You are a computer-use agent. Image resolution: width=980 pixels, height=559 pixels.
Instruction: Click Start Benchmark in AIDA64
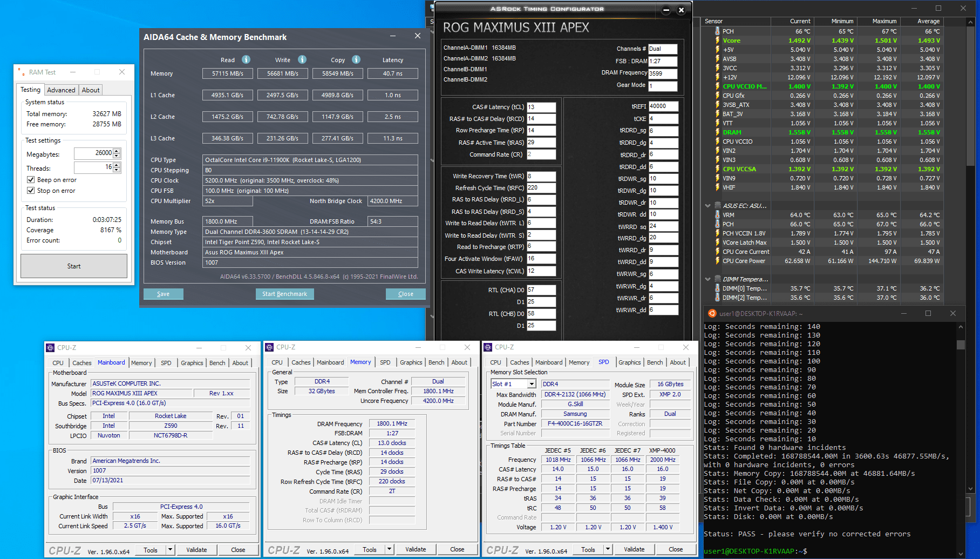pyautogui.click(x=284, y=294)
